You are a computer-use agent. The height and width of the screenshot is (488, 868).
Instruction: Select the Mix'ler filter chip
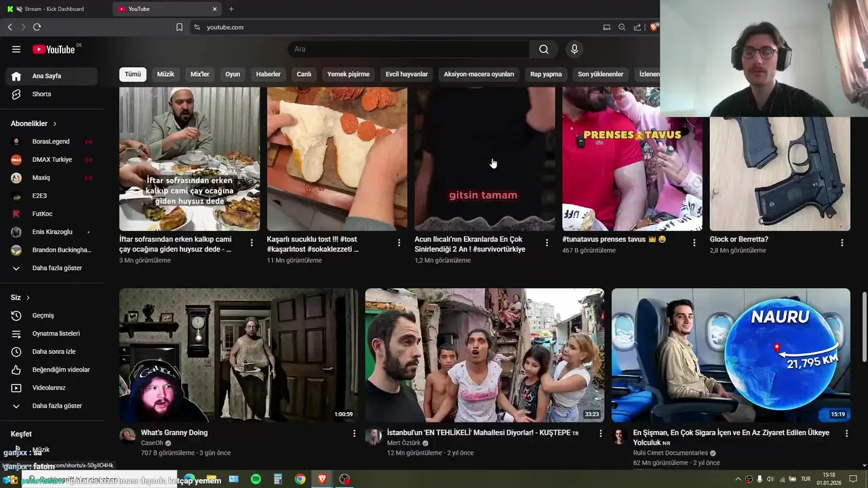200,74
